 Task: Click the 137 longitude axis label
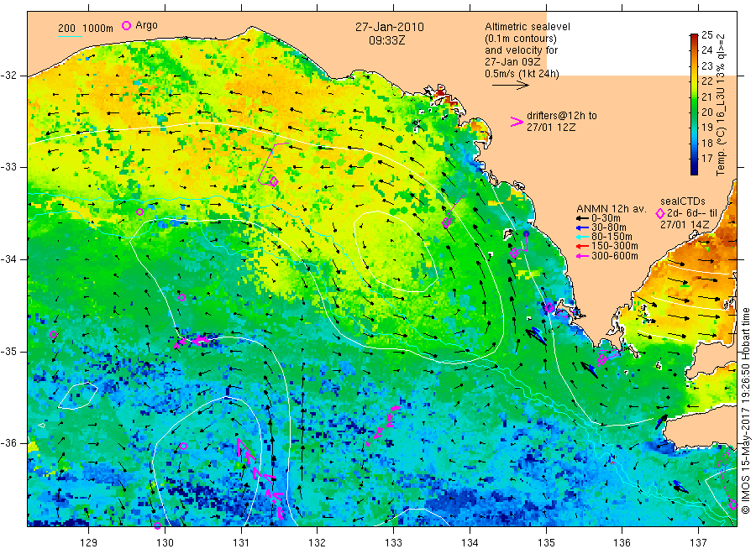coord(699,543)
